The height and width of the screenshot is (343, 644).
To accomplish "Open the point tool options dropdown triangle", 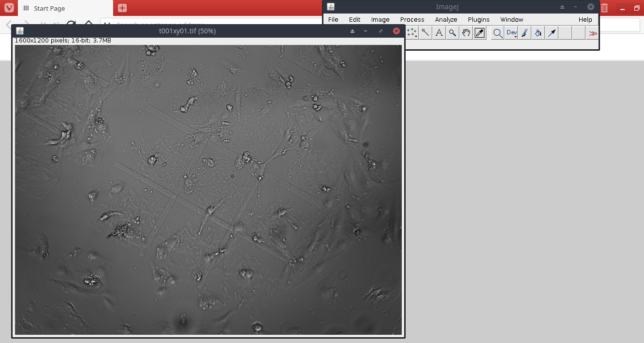I will [x=416, y=37].
